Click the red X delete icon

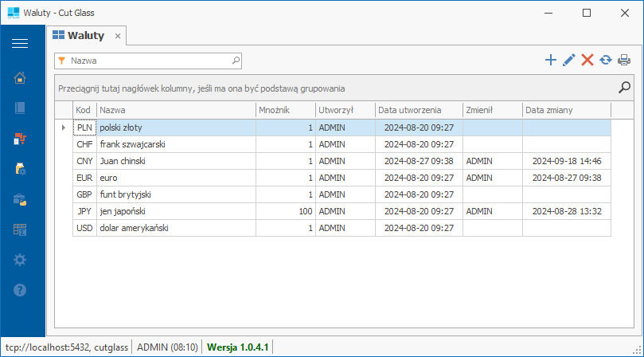point(587,60)
